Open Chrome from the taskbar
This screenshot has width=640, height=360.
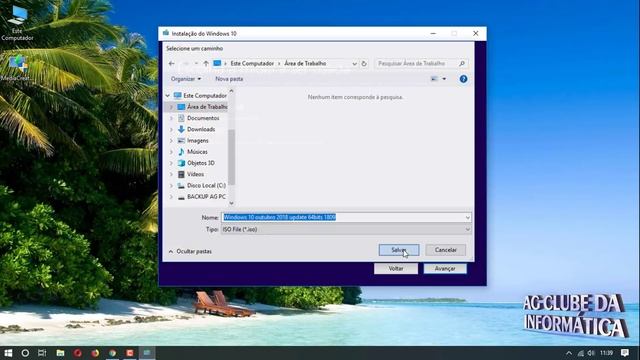[113, 353]
